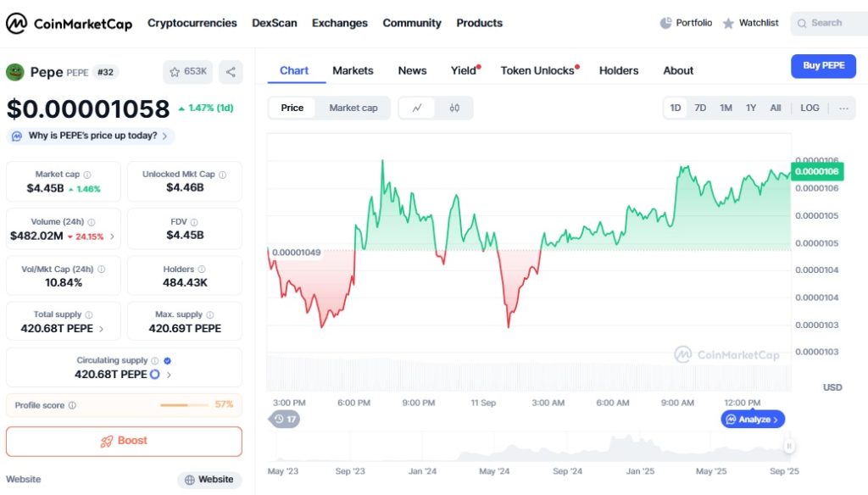Screen dimensions: 868x495
Task: Click the Boost button
Action: (x=124, y=442)
